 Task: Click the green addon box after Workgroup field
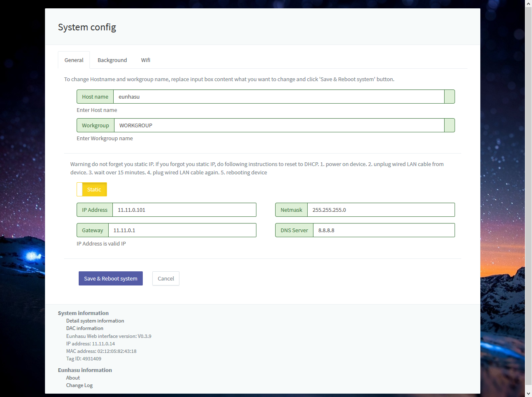pos(449,126)
